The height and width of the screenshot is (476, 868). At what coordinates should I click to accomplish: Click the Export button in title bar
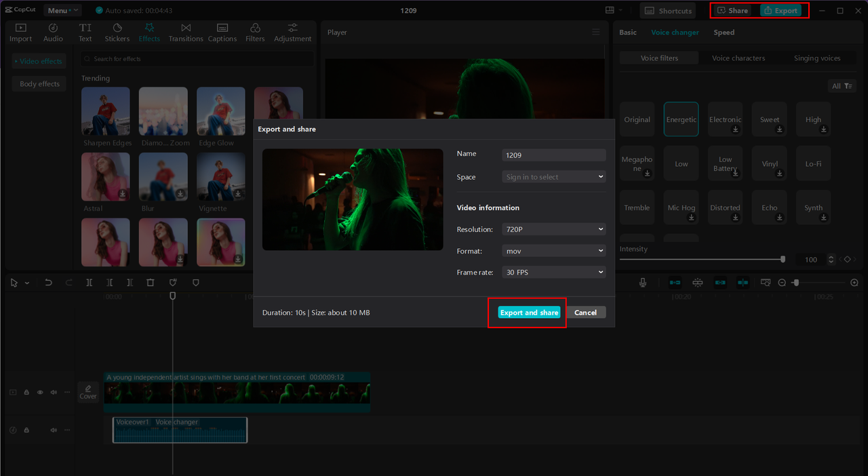tap(781, 11)
